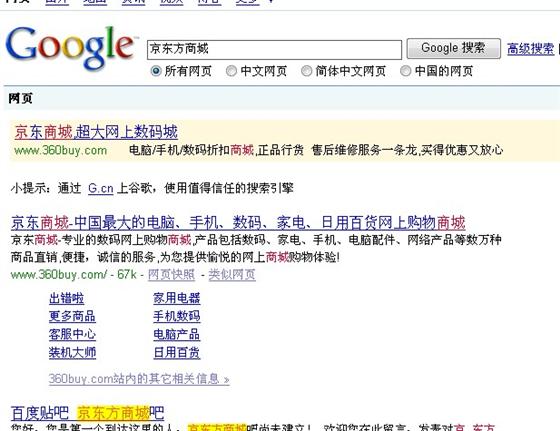Open the 高级搜索 link
The image size is (560, 431).
click(531, 49)
